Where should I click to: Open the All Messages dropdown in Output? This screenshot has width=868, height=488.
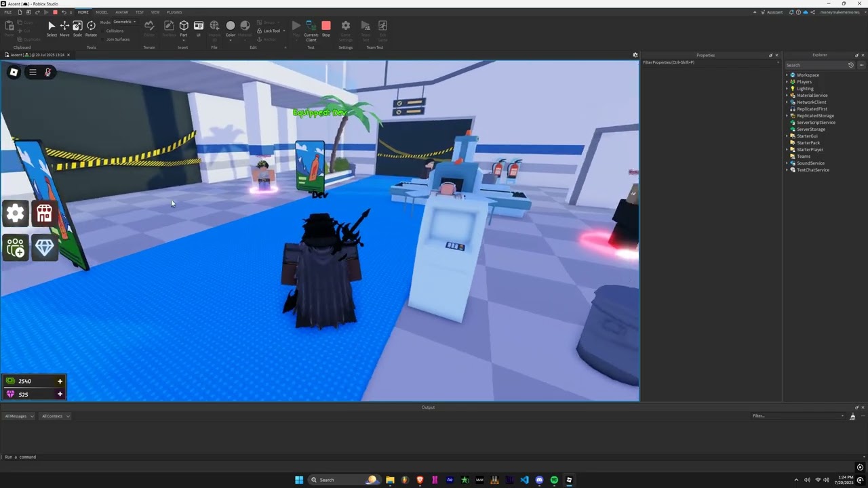pos(19,416)
